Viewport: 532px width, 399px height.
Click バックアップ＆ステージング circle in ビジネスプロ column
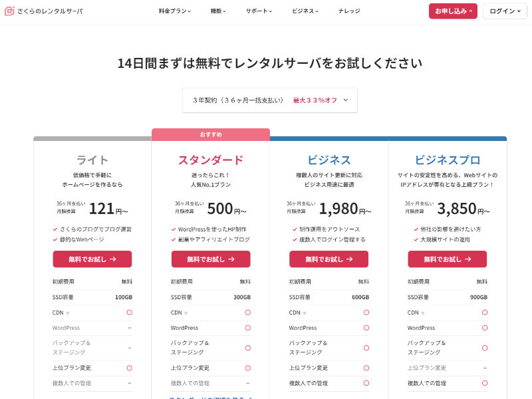point(484,348)
